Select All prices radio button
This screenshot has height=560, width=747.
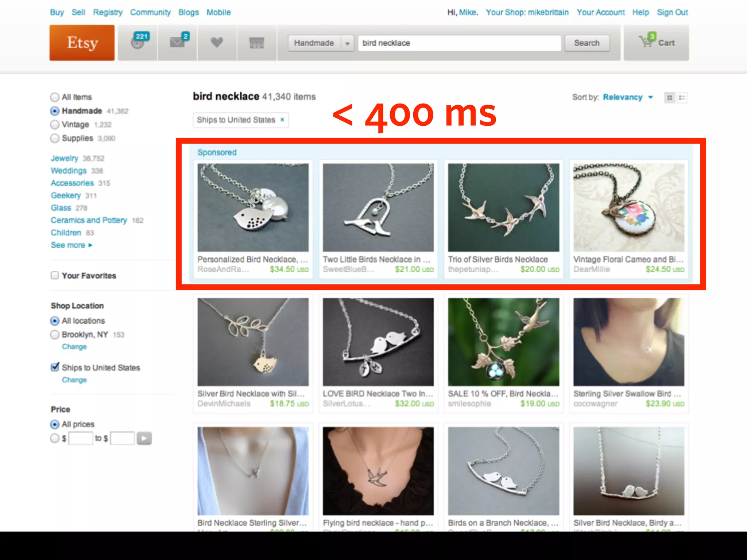[55, 424]
